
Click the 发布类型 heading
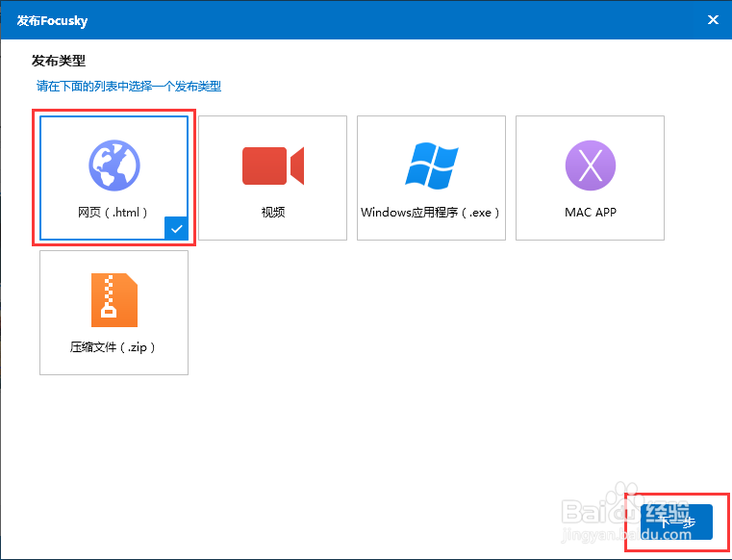[x=59, y=61]
